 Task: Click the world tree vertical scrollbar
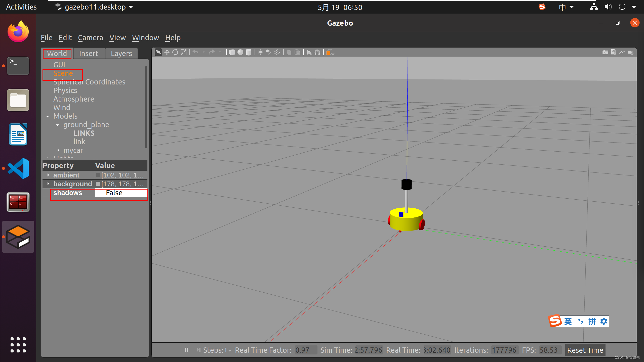tap(146, 107)
